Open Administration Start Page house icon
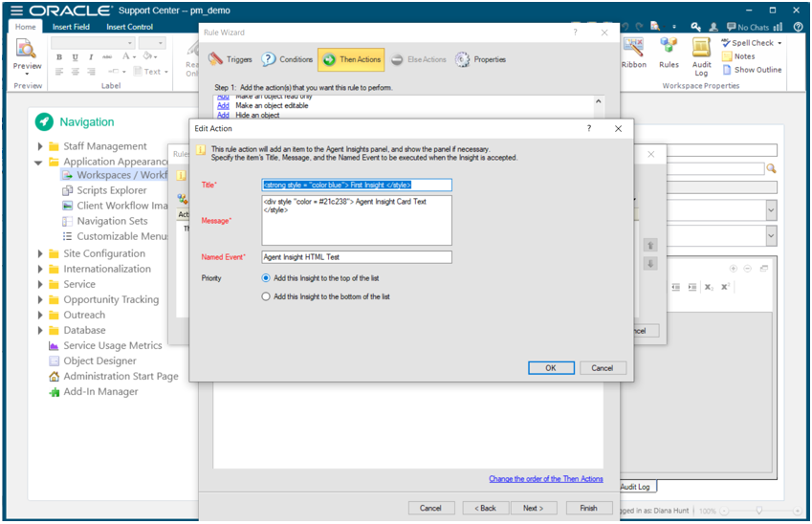Viewport: 812px width, 524px height. [x=54, y=377]
